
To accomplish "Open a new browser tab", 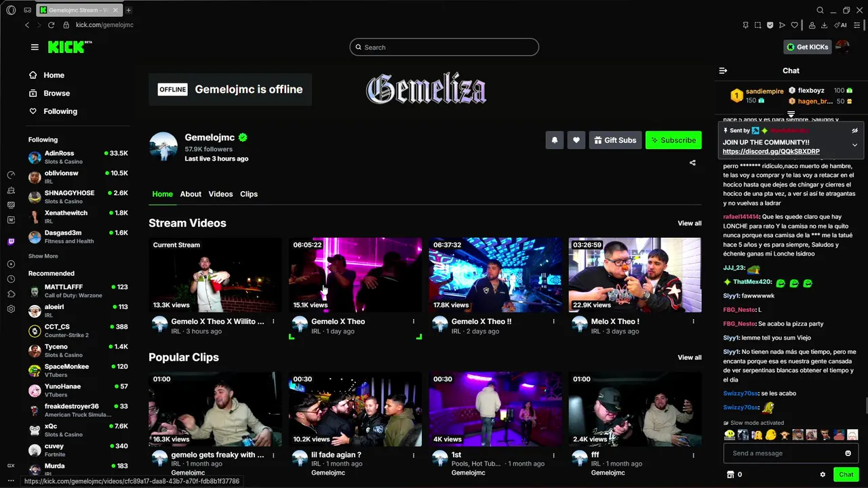I will pos(128,10).
